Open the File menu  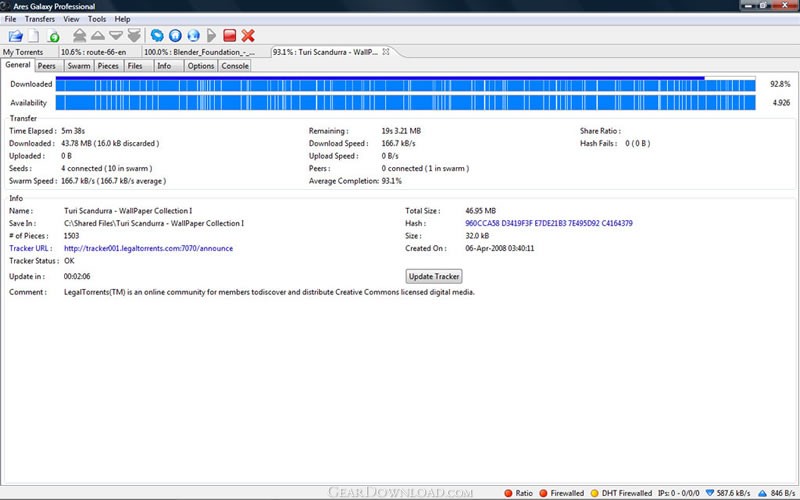click(x=10, y=19)
